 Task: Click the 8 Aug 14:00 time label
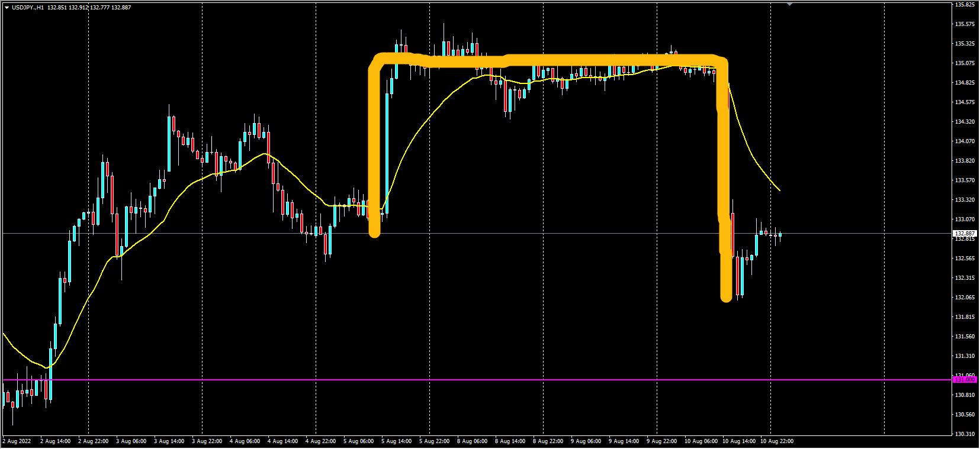[x=510, y=441]
